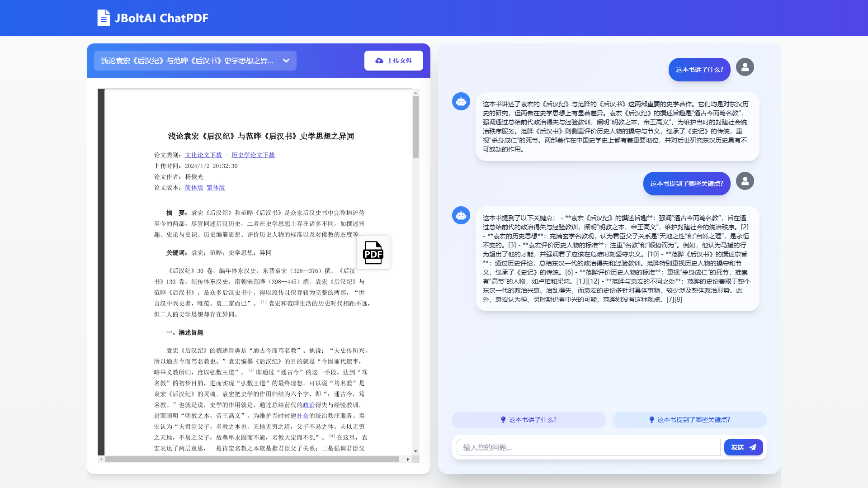Viewport: 868px width, 488px height.
Task: Open the 历史学论文下载 link
Action: (x=253, y=155)
